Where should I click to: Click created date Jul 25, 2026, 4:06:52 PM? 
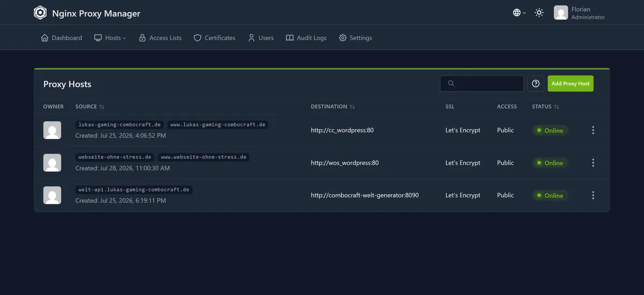pos(121,136)
